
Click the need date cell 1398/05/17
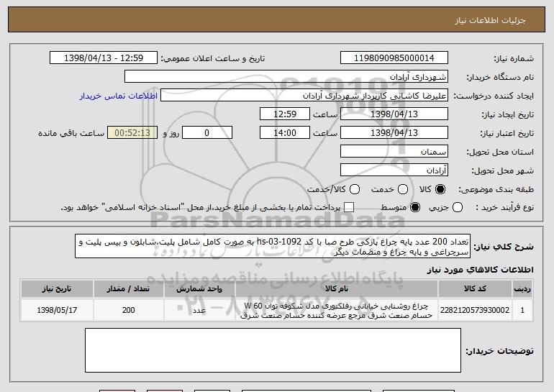(x=57, y=310)
